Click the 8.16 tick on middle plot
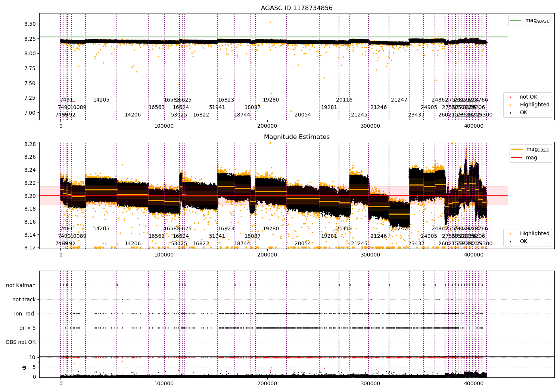The height and width of the screenshot is (392, 560). (x=30, y=222)
